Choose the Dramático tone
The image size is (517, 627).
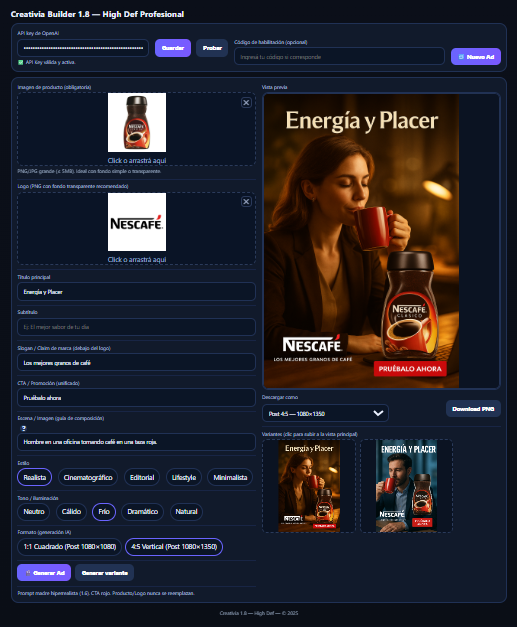(x=142, y=512)
